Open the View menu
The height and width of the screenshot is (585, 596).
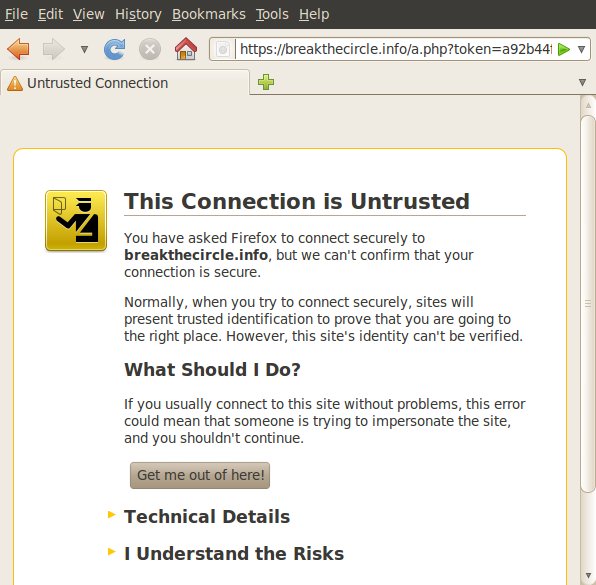tap(89, 14)
